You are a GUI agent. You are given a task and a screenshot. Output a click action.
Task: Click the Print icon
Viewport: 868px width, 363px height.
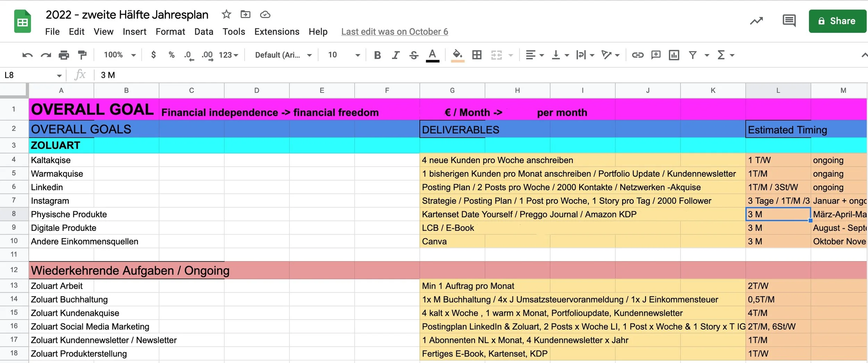[x=64, y=55]
